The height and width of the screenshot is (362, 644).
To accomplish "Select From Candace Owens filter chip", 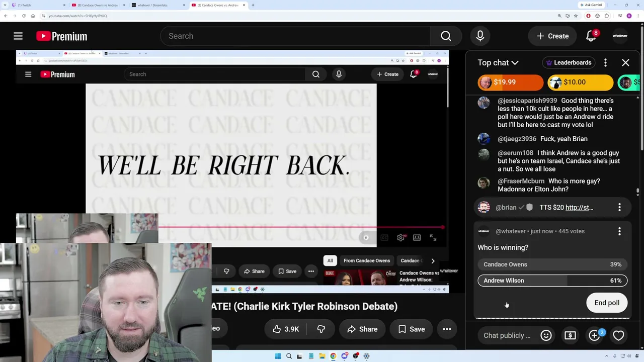I will (367, 260).
